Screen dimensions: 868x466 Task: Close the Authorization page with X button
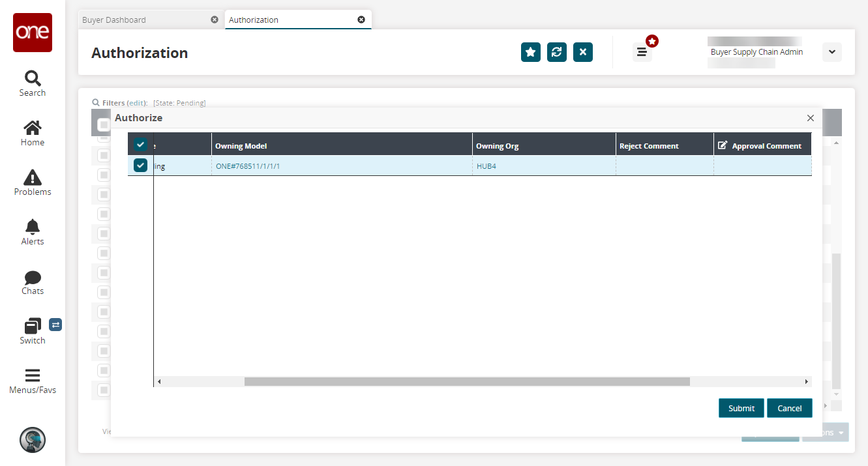click(x=583, y=52)
